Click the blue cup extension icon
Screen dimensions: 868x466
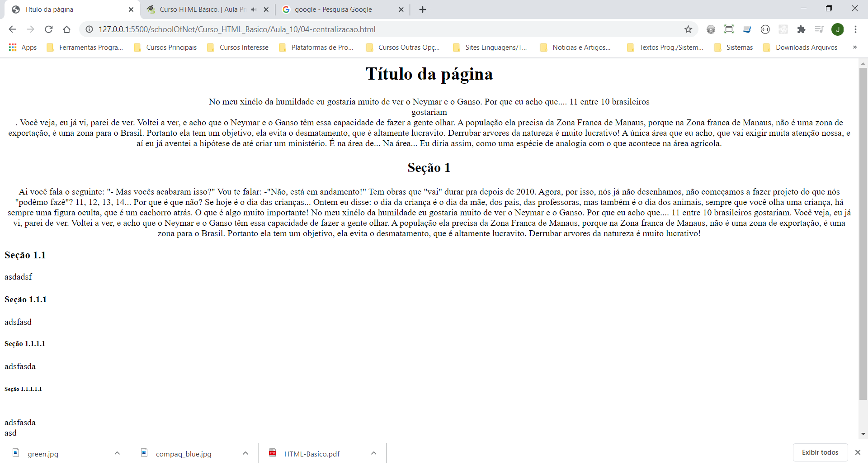[x=747, y=29]
